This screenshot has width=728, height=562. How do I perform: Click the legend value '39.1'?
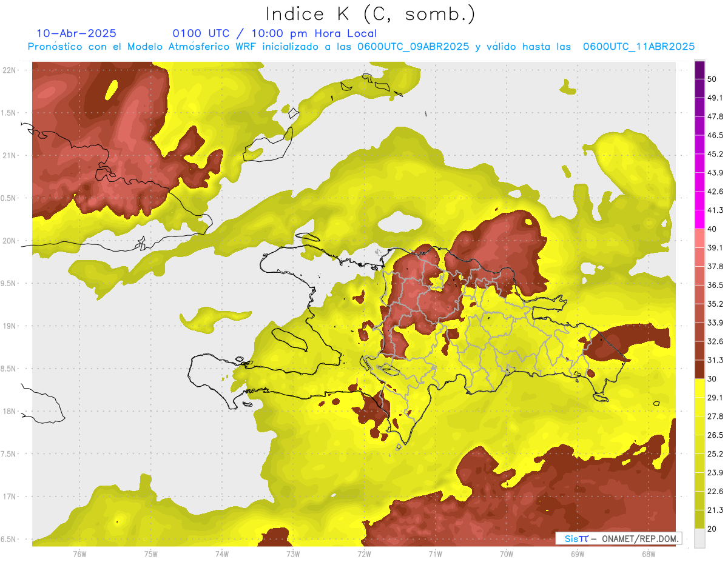pos(715,247)
